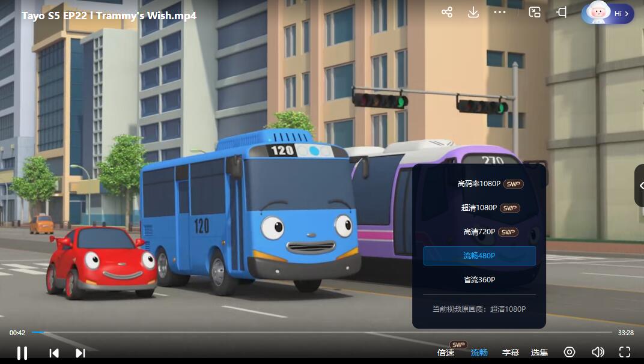Open the Hi assistant avatar button
This screenshot has width=644, height=364.
(607, 13)
